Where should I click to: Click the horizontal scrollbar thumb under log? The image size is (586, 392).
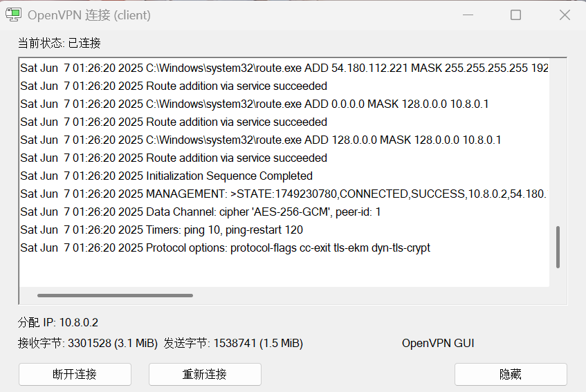[x=115, y=295]
